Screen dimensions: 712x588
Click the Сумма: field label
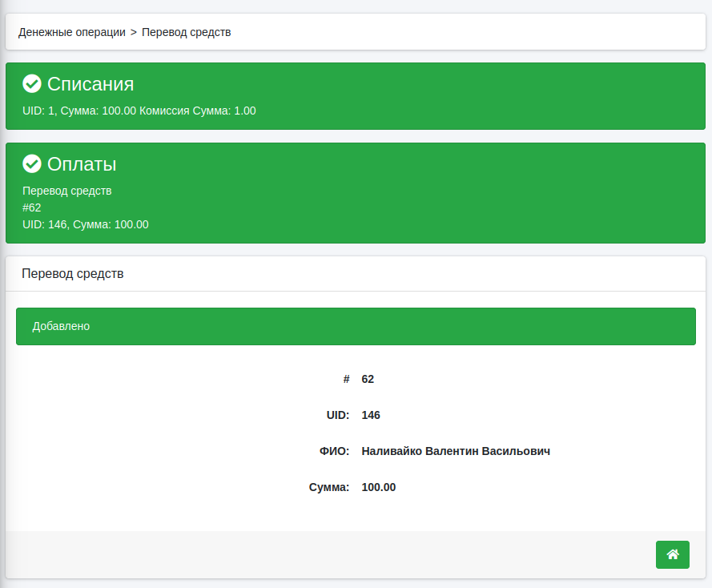coord(329,487)
